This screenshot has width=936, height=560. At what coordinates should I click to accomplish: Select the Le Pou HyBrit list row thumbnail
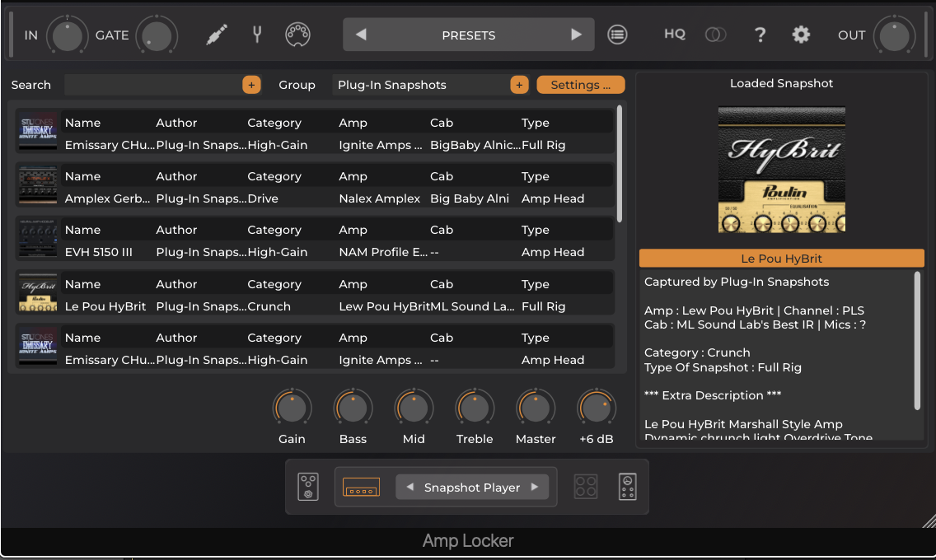click(x=38, y=293)
